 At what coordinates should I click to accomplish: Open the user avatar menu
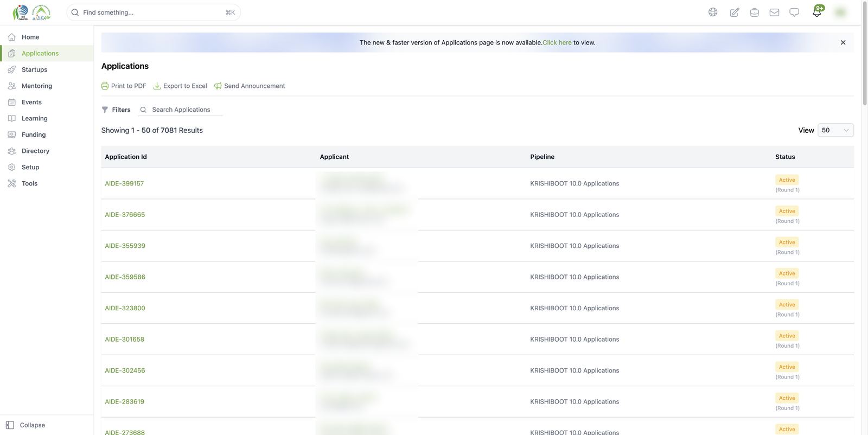click(x=840, y=12)
